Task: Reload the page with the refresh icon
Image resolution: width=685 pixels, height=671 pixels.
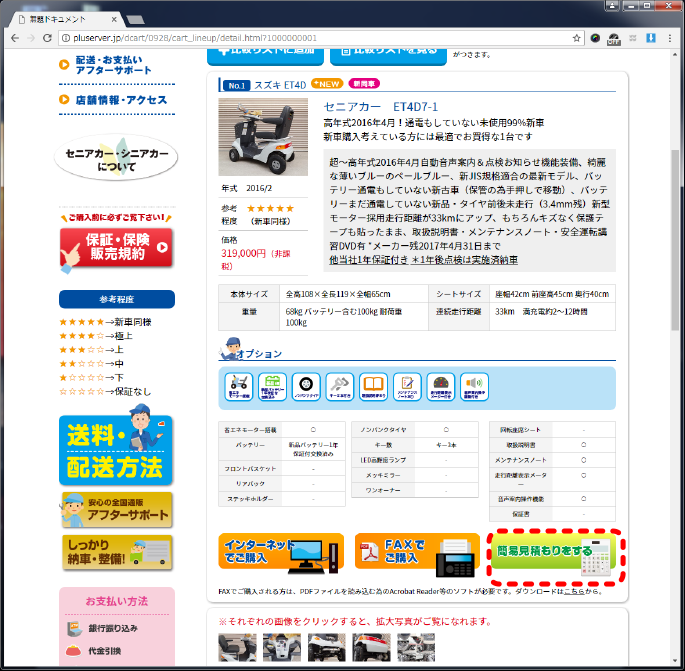Action: (x=47, y=38)
